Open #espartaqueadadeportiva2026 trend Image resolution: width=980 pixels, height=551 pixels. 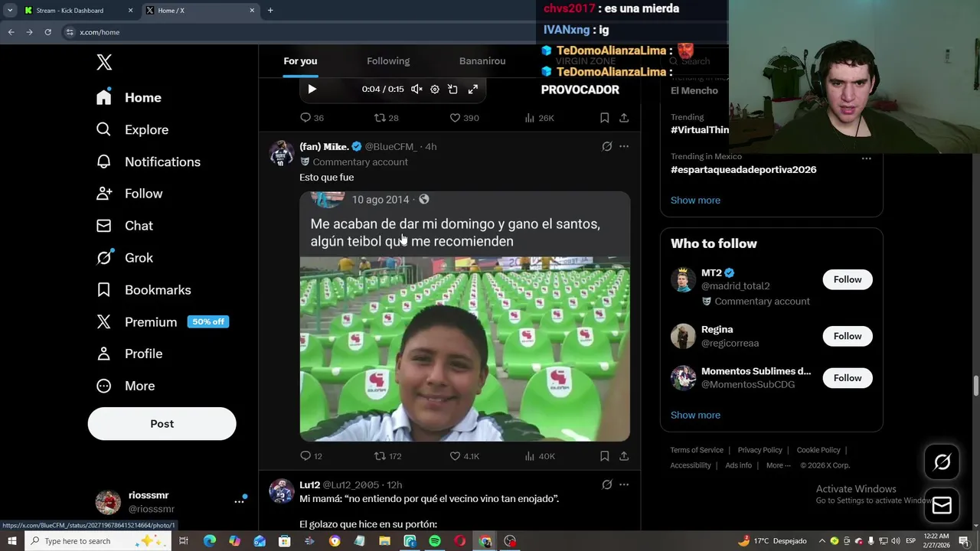point(743,170)
